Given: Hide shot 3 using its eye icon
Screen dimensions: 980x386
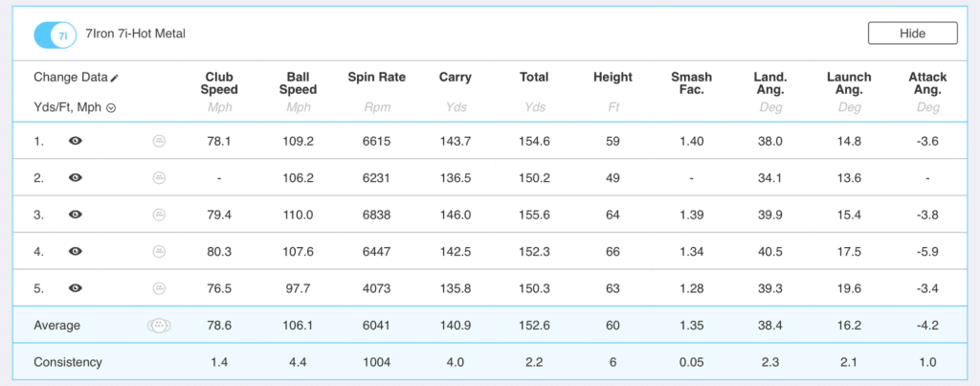Looking at the screenshot, I should (76, 215).
